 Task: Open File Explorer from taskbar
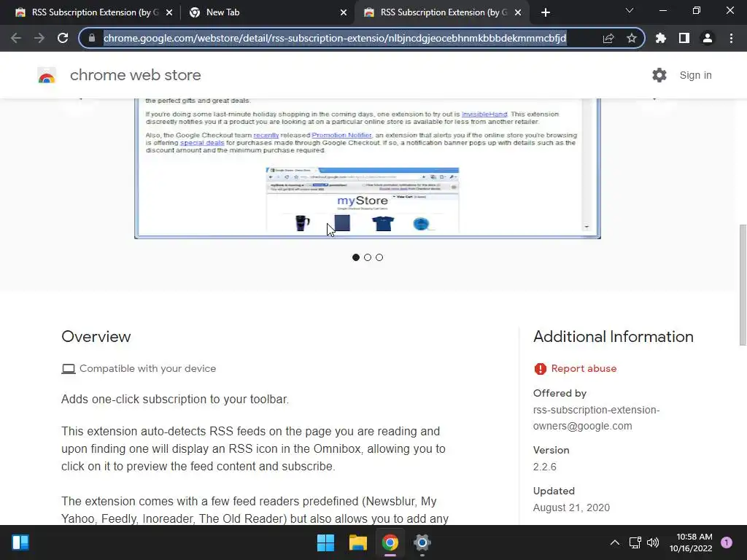[x=357, y=542]
